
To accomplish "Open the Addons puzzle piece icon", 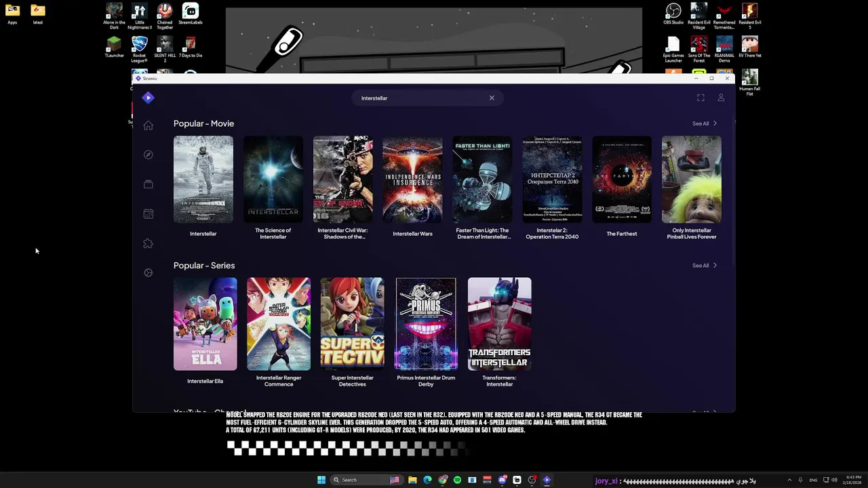I will 148,243.
